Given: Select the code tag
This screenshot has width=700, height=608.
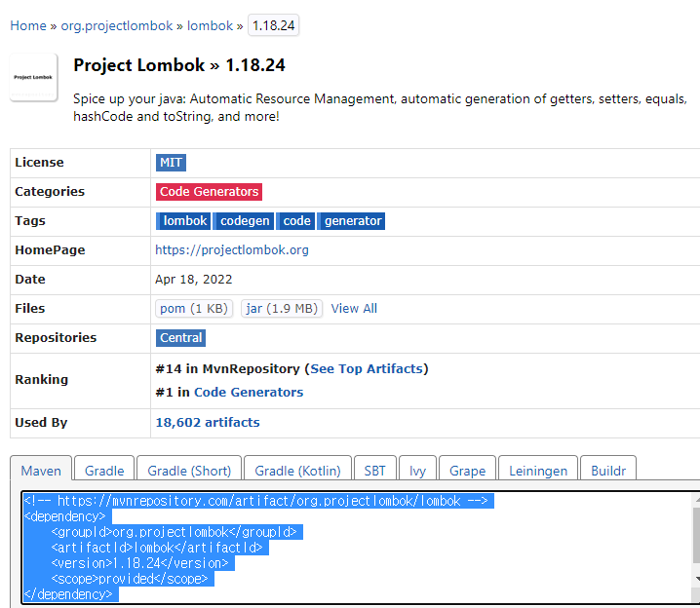Looking at the screenshot, I should [296, 221].
